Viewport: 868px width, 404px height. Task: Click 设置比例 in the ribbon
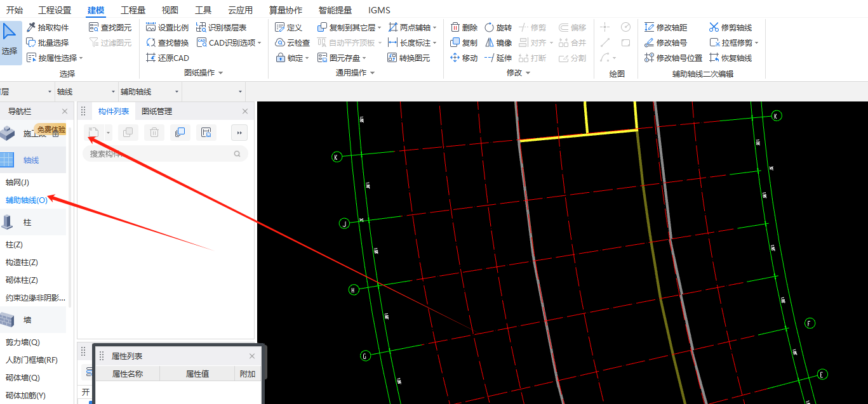167,27
